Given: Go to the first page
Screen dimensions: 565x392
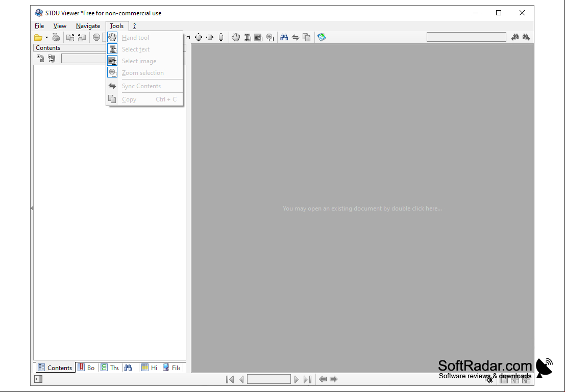Looking at the screenshot, I should (x=230, y=379).
